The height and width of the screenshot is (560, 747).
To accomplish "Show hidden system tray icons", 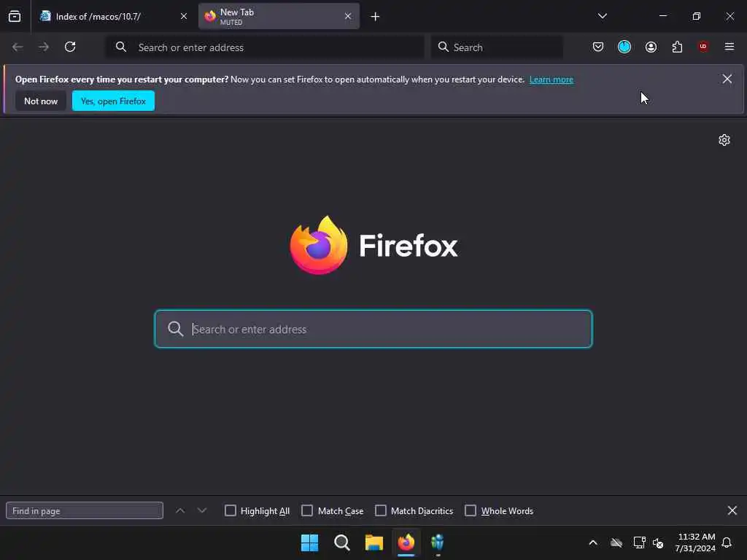I will 593,542.
